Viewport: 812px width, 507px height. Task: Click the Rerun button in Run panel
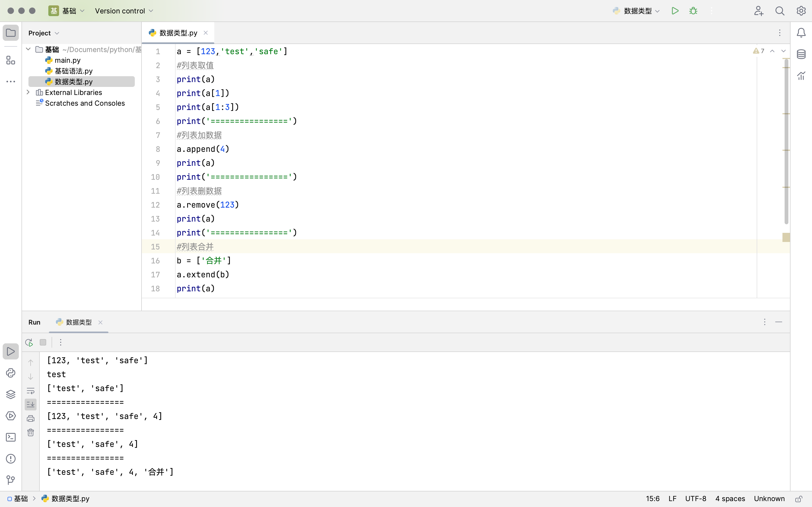pyautogui.click(x=29, y=342)
